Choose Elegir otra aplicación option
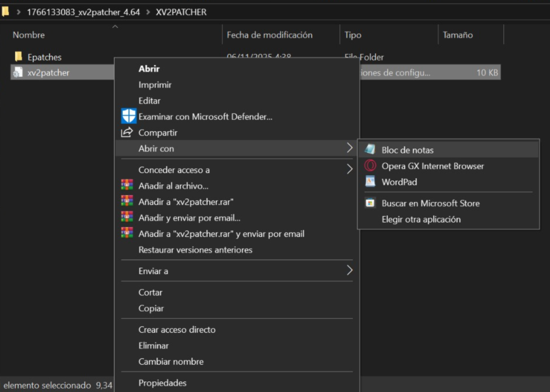This screenshot has height=392, width=550. 421,220
